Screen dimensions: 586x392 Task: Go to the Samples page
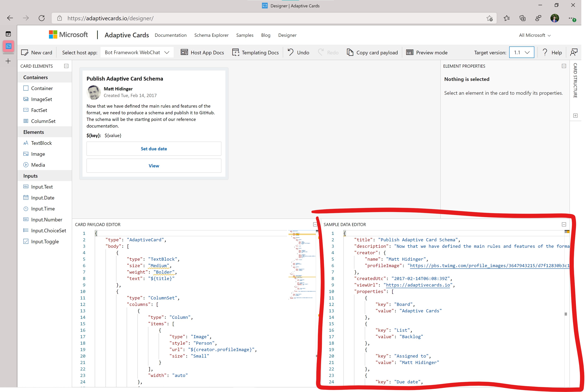(x=245, y=35)
